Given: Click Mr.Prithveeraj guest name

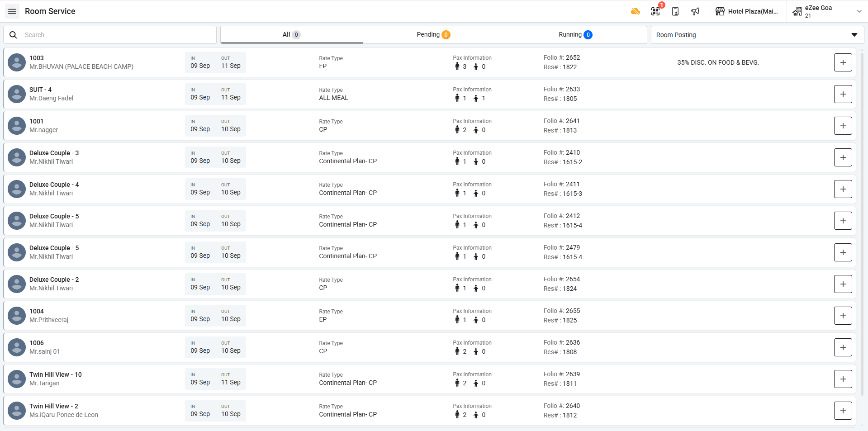Looking at the screenshot, I should (x=49, y=320).
